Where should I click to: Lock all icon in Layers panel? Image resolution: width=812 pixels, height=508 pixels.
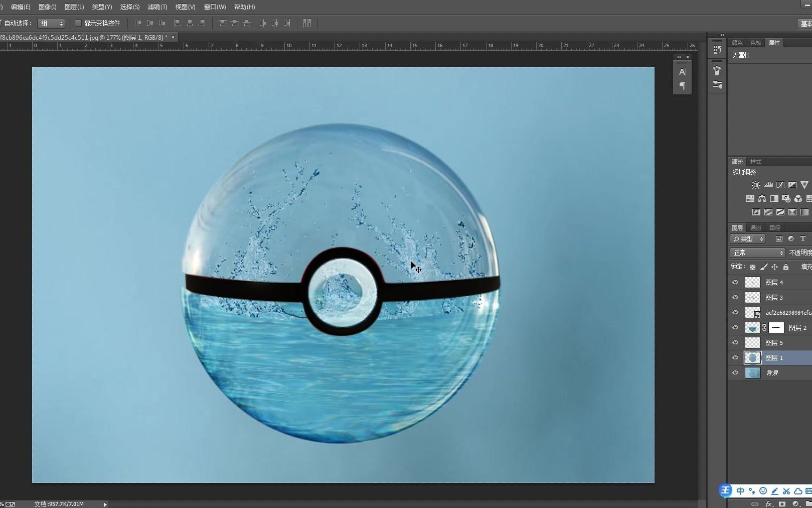click(x=786, y=267)
